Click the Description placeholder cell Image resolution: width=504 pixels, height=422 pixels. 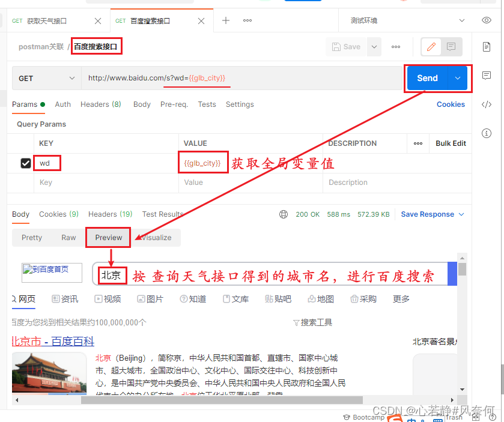coord(397,182)
